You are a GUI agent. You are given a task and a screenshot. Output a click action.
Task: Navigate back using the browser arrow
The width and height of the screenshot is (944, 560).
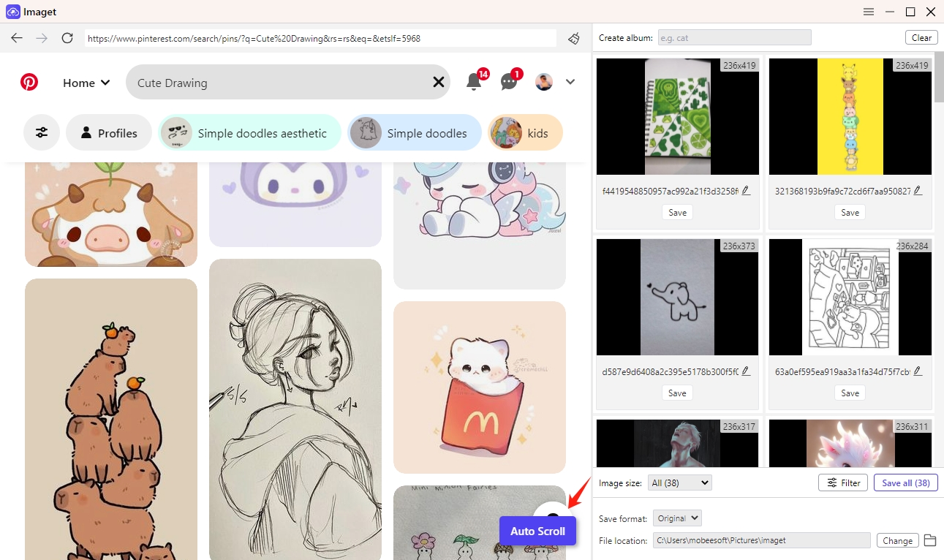pos(16,38)
